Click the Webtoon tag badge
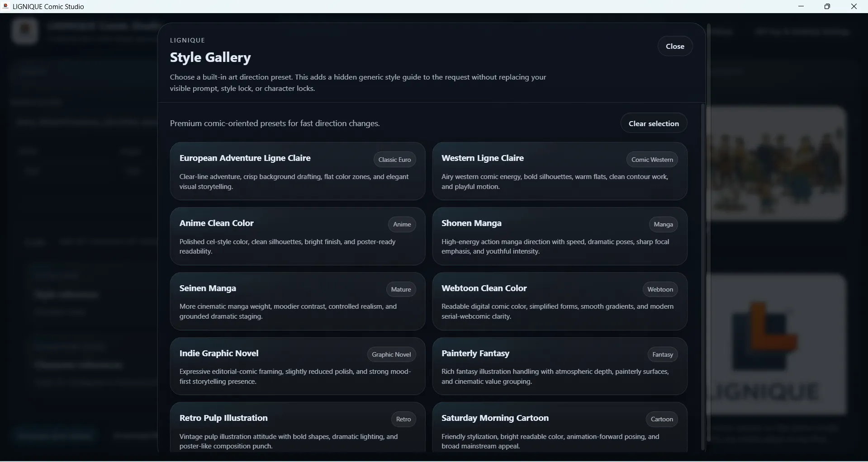 [x=660, y=289]
